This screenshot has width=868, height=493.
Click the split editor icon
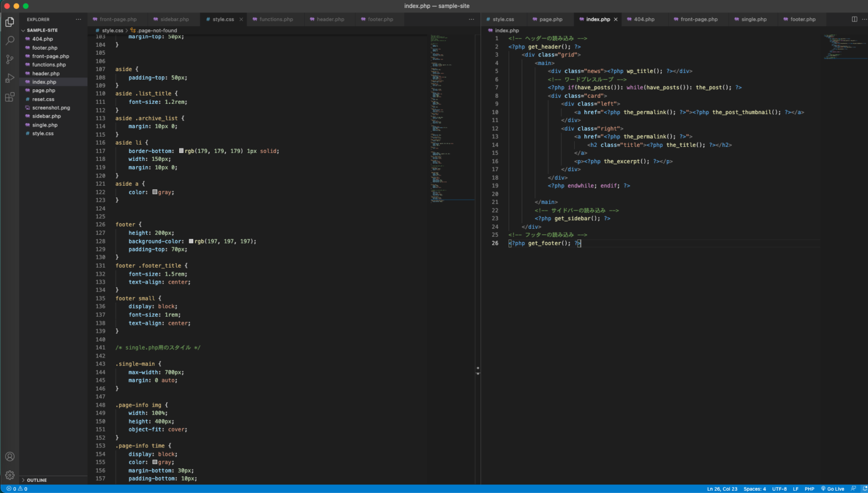pos(854,19)
